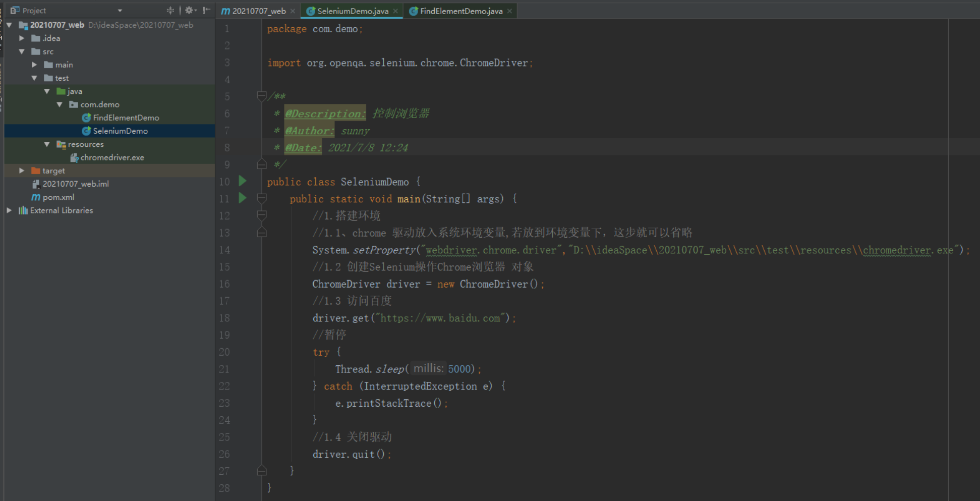Collapse all folders using Project toolbar icon
Screen dimensions: 980x501
point(170,10)
